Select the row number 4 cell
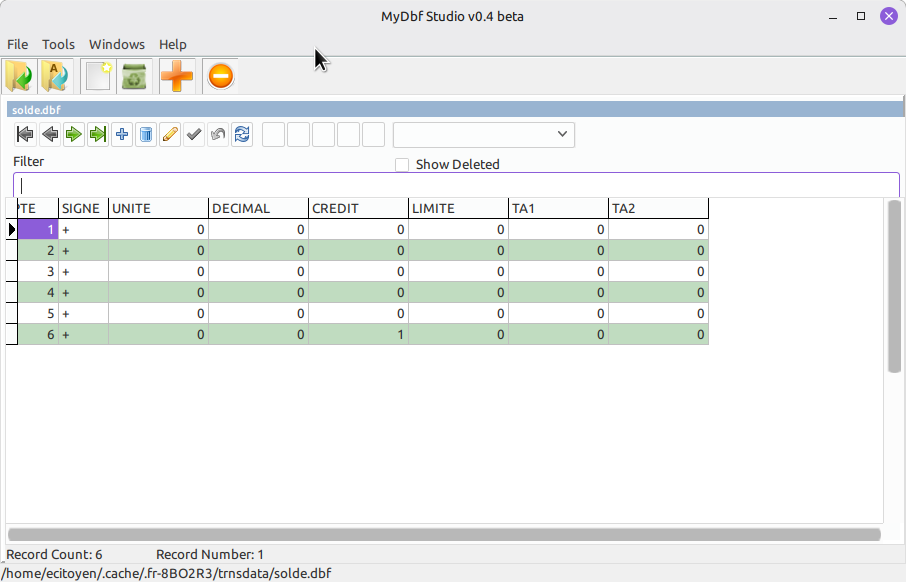This screenshot has width=906, height=582. pos(38,292)
